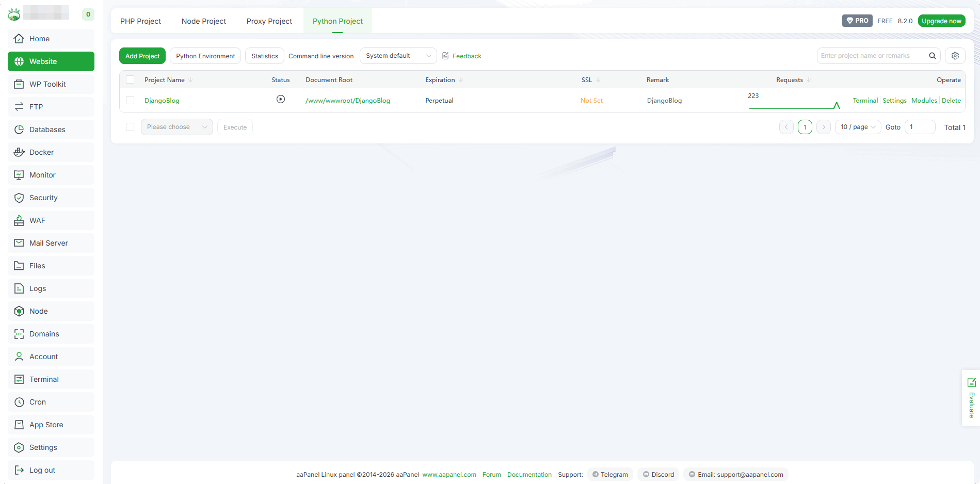Sort by SSL column arrow
The height and width of the screenshot is (484, 980).
coord(598,80)
